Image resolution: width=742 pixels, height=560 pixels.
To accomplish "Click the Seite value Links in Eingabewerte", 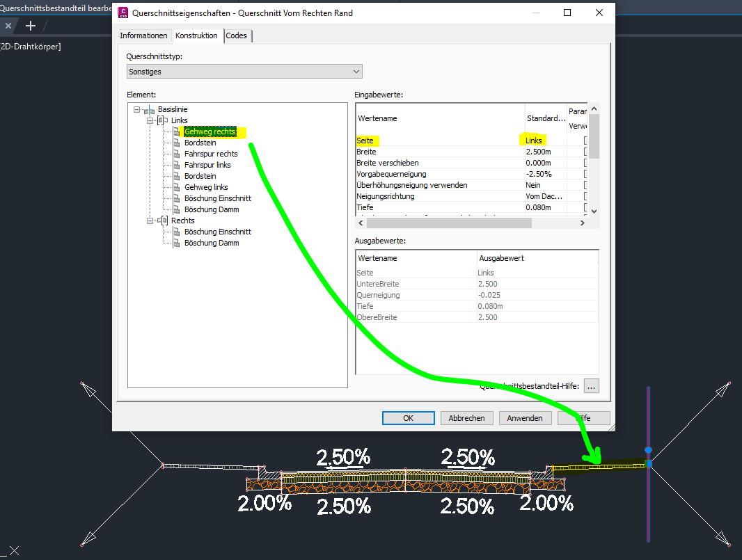I will pyautogui.click(x=534, y=141).
